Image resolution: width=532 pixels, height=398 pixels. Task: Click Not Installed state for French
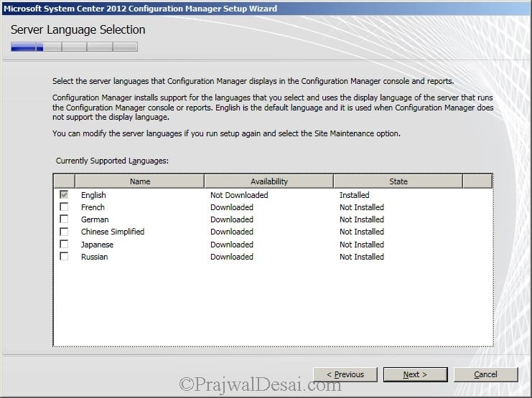(362, 207)
